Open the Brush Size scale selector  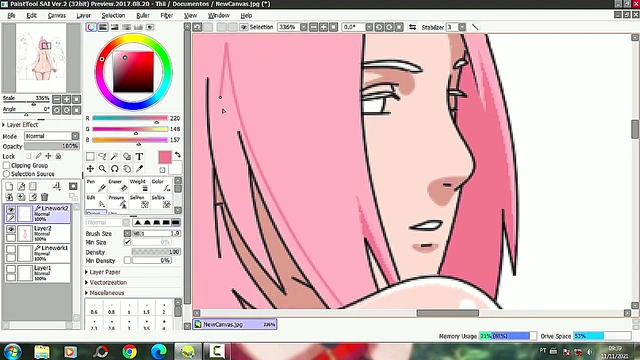(x=127, y=233)
